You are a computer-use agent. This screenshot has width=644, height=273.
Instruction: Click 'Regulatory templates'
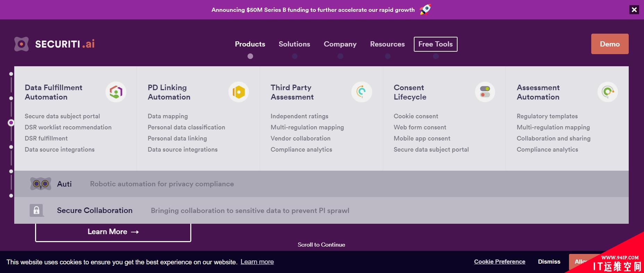click(x=547, y=116)
